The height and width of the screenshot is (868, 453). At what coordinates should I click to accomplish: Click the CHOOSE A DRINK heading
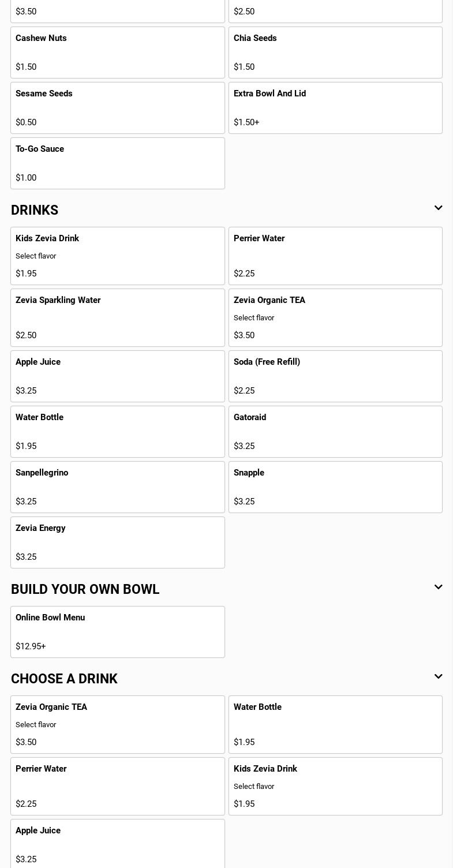tap(64, 679)
